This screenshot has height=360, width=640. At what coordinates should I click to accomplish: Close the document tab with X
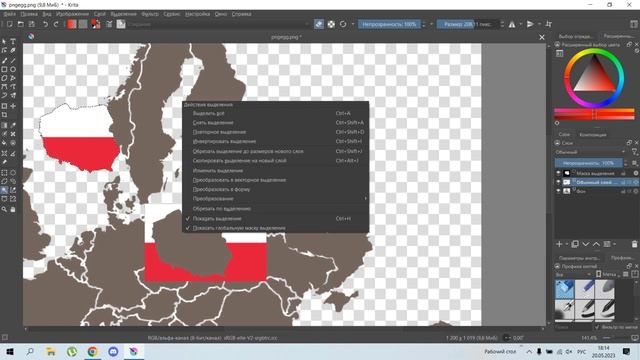pos(542,37)
